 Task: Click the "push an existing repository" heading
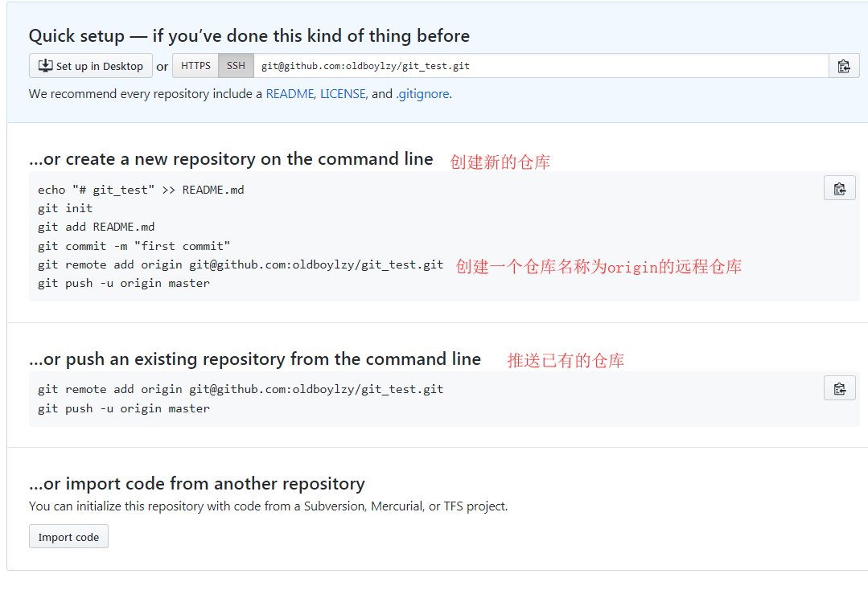tap(255, 359)
